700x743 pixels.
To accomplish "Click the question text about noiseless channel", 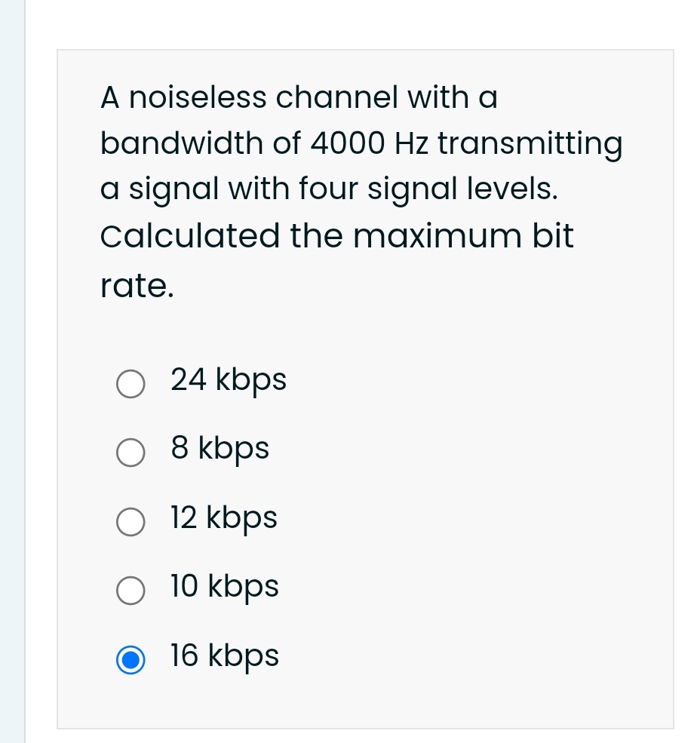I will click(x=298, y=97).
